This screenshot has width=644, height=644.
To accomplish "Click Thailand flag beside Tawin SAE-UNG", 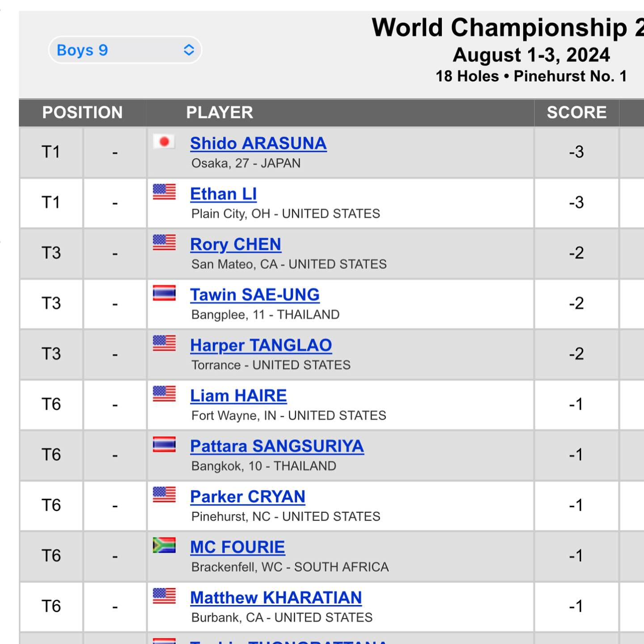I will pyautogui.click(x=164, y=293).
